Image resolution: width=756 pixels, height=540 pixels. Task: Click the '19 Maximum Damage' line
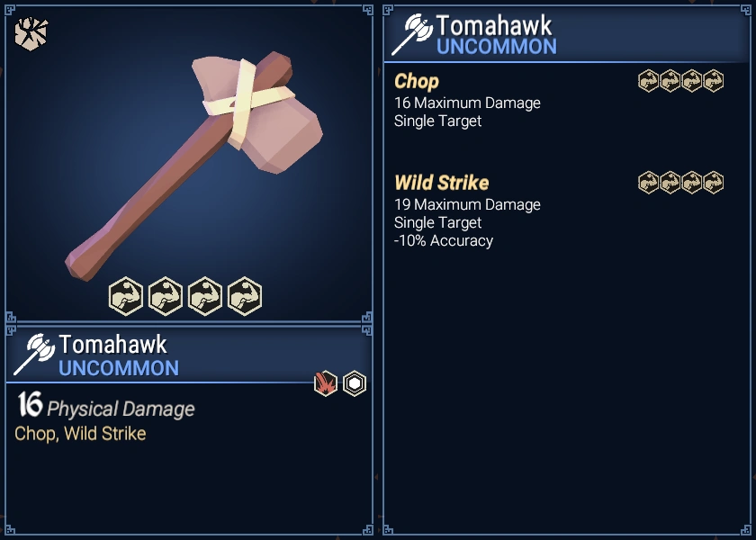(x=467, y=204)
